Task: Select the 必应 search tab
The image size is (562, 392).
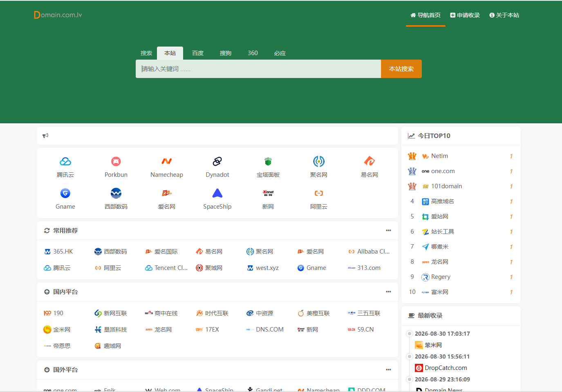Action: pyautogui.click(x=280, y=53)
